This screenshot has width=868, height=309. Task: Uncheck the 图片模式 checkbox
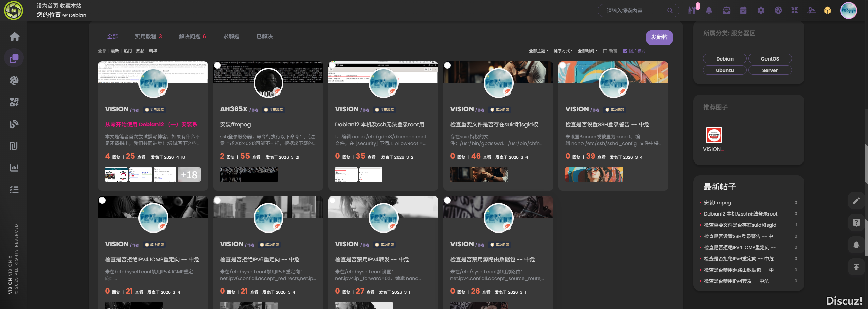625,51
